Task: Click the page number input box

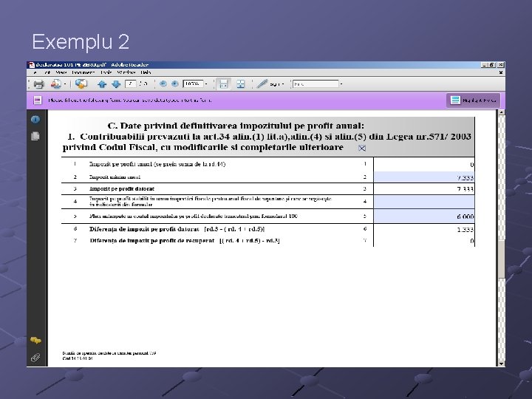Action: point(131,83)
